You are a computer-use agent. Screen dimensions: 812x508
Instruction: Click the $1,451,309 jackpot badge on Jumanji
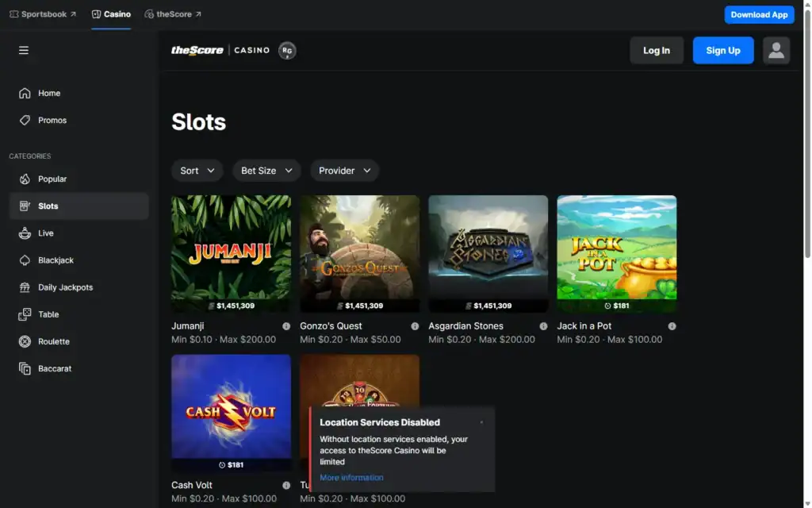click(x=231, y=306)
